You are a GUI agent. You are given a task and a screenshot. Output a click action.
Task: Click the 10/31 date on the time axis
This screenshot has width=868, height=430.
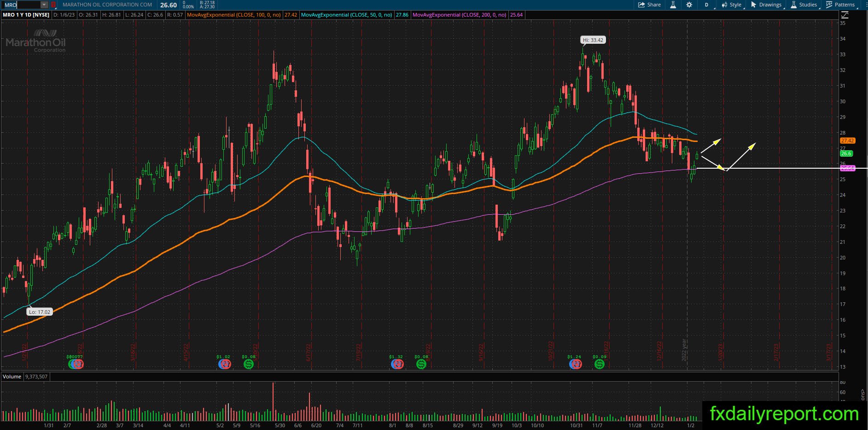click(577, 425)
